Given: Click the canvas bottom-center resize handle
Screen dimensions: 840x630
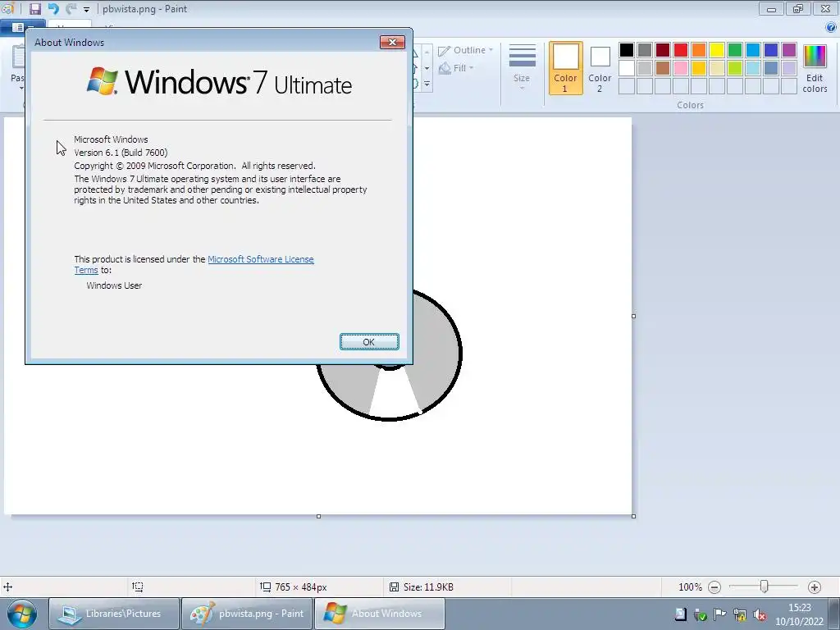Looking at the screenshot, I should click(x=319, y=516).
